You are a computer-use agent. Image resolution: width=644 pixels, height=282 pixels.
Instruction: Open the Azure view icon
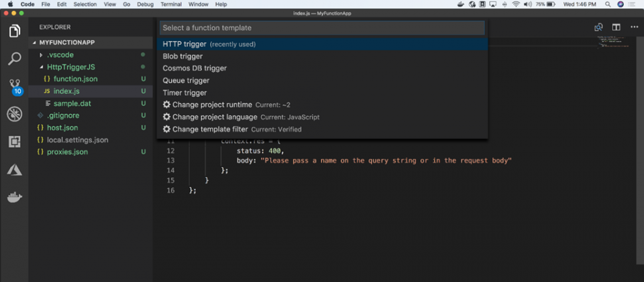pos(14,171)
